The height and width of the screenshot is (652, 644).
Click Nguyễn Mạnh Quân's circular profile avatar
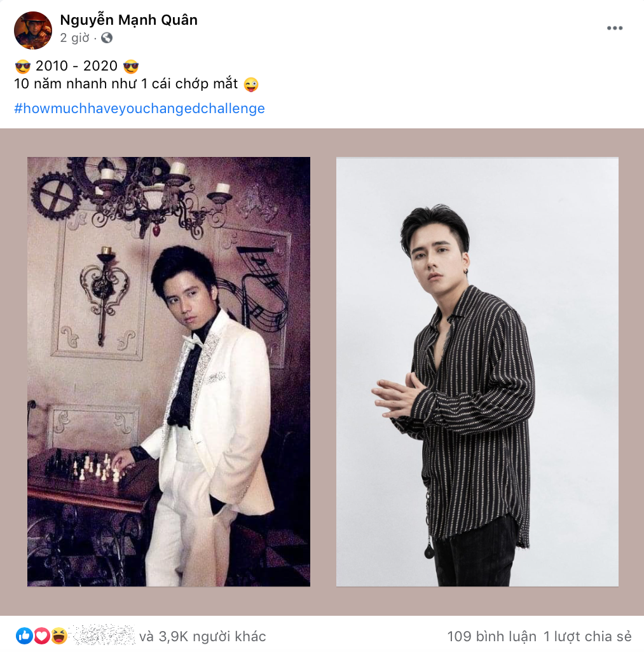(x=32, y=30)
